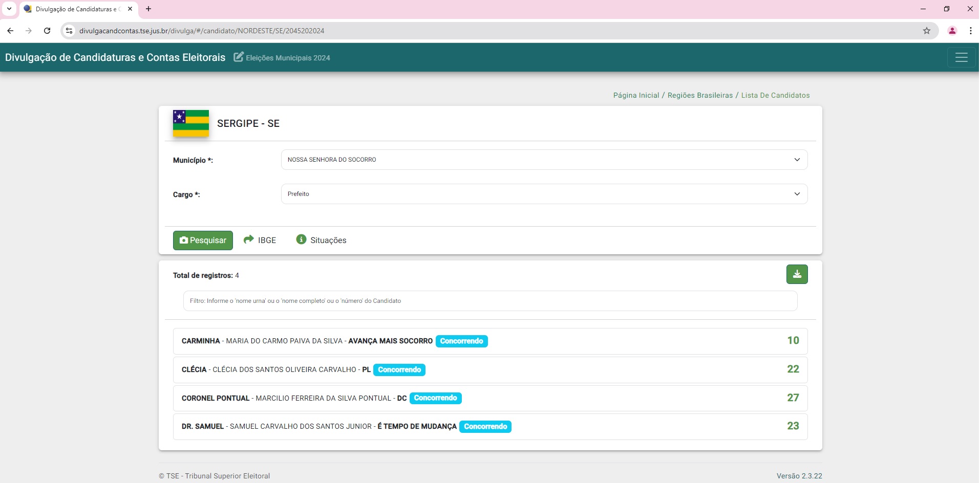
Task: Click the green Pesquisar button
Action: (x=203, y=240)
